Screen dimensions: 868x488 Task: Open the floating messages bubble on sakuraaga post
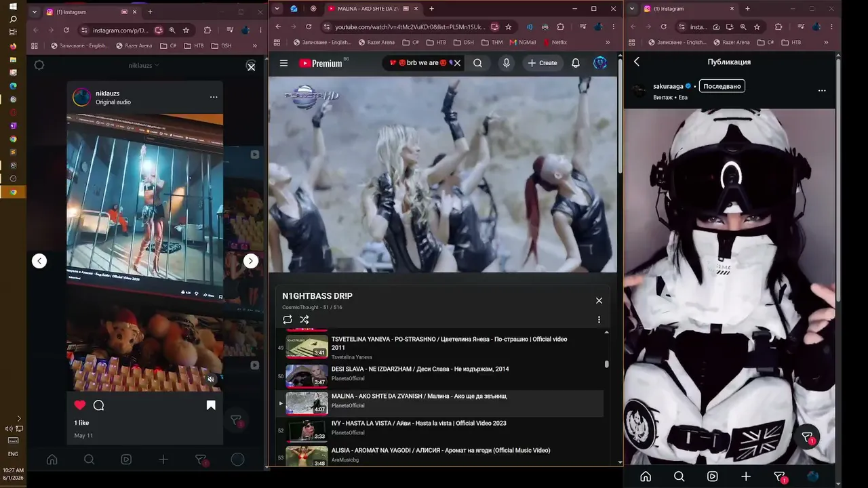click(x=808, y=438)
